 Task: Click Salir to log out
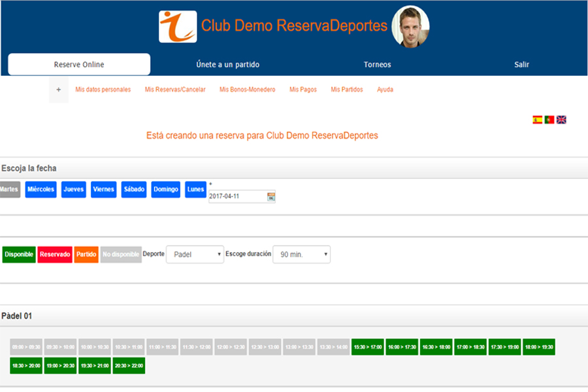pos(521,65)
